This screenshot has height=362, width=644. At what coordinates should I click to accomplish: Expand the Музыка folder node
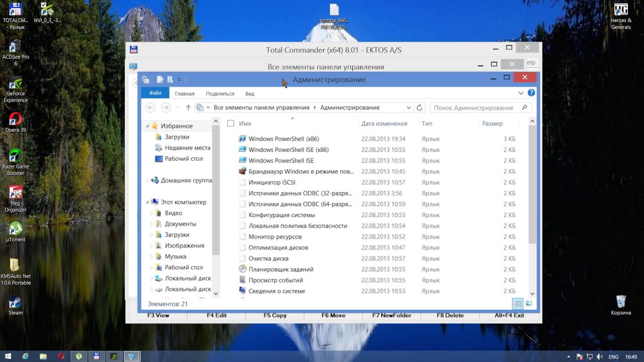152,257
